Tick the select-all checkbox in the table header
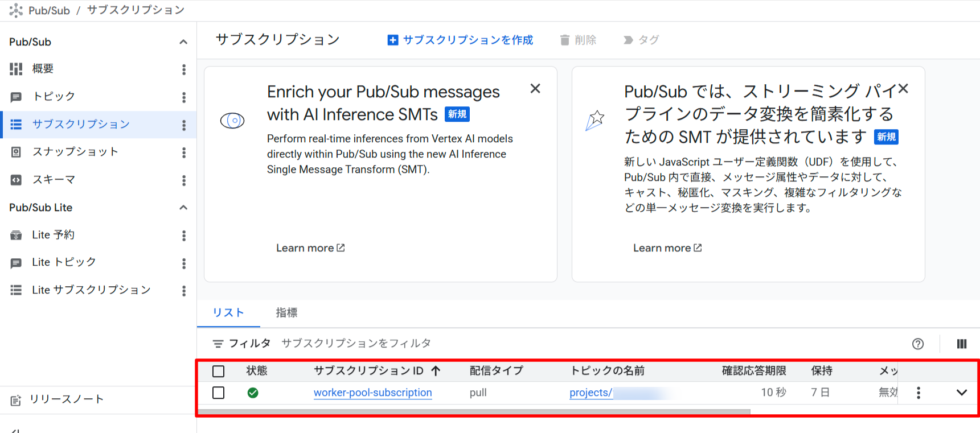Viewport: 980px width, 433px height. (x=218, y=372)
